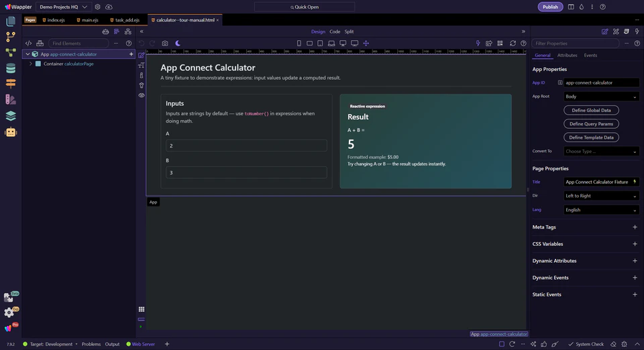The image size is (644, 350).
Task: Select the laptop viewport size
Action: (x=331, y=43)
